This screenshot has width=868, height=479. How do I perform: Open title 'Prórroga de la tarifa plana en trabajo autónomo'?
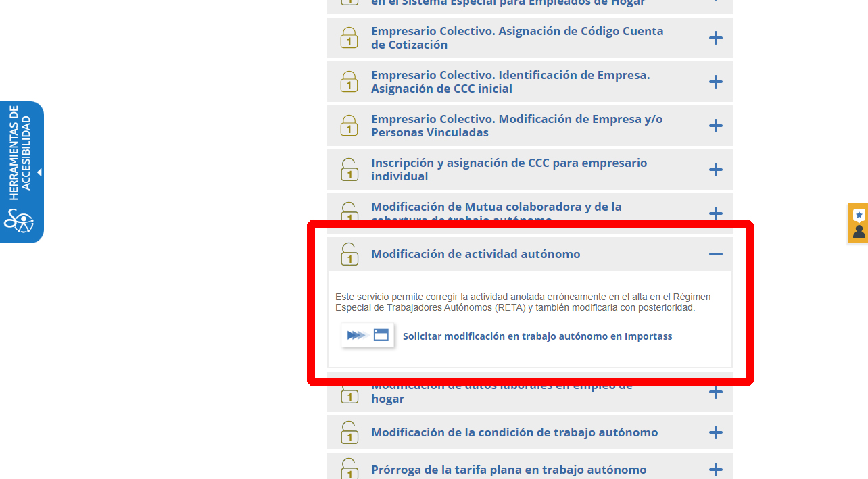pyautogui.click(x=509, y=470)
